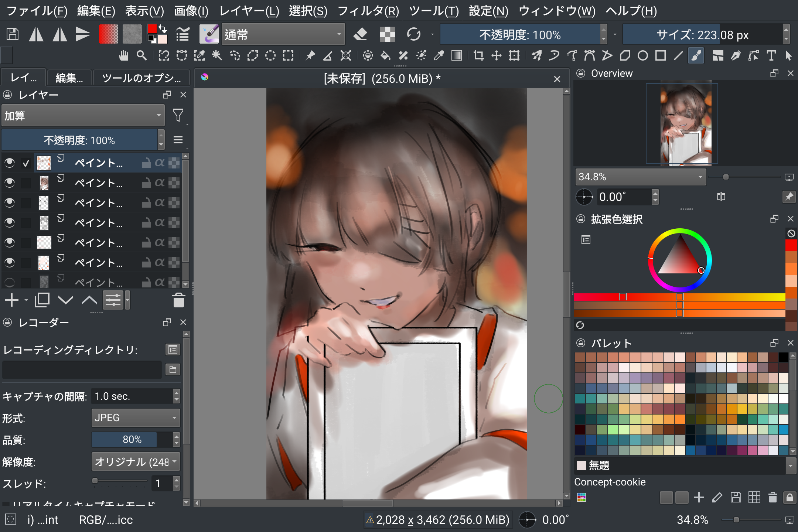Viewport: 798px width, 532px height.
Task: Show the hidden bottom paint layer
Action: pyautogui.click(x=10, y=283)
